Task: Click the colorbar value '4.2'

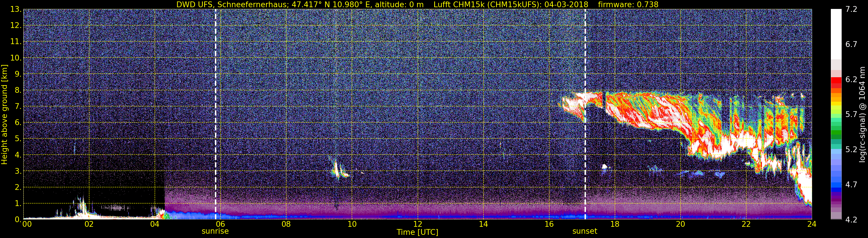Action: [851, 220]
